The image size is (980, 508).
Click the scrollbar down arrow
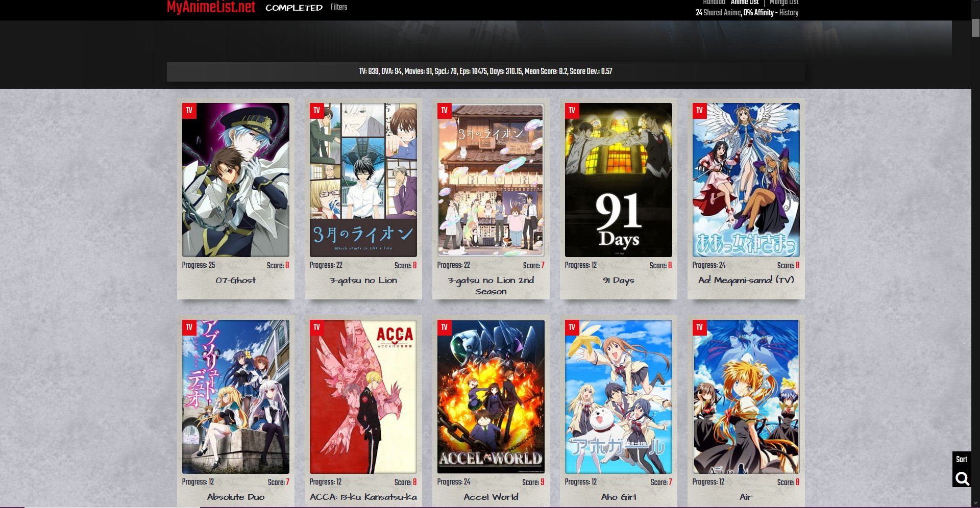(975, 503)
